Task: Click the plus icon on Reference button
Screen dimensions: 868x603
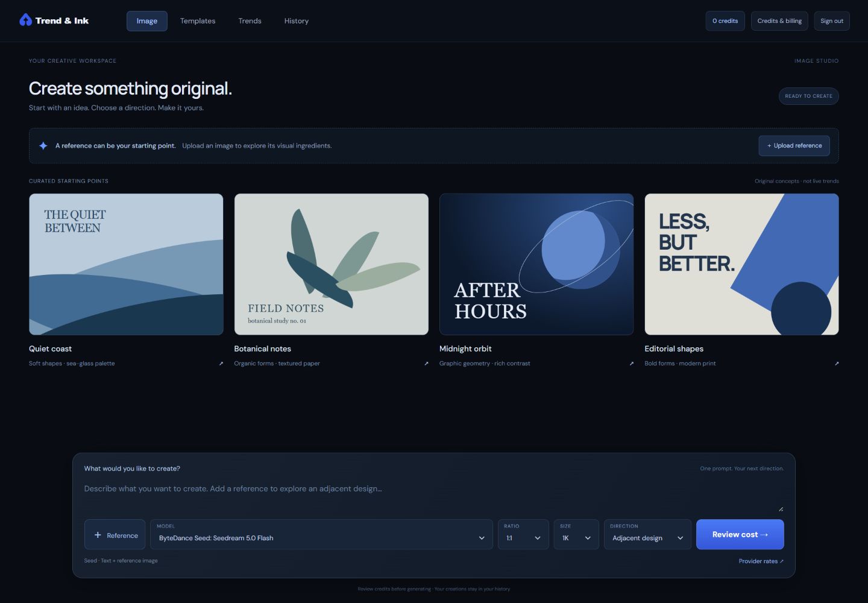Action: 98,535
